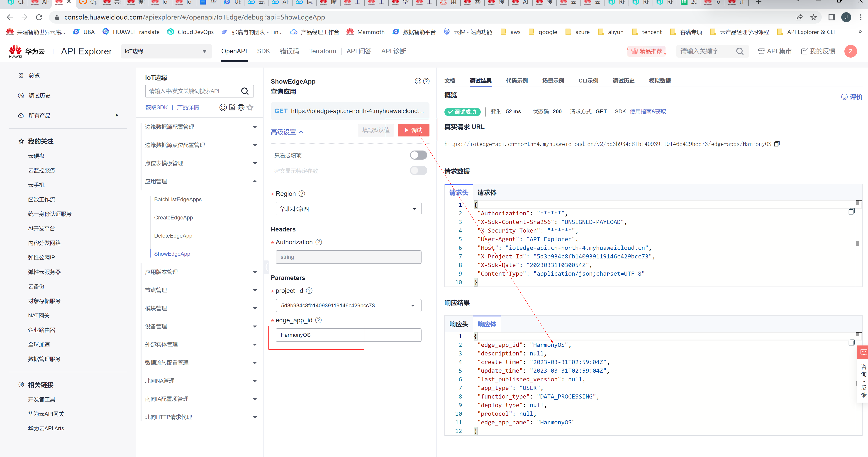Copy the real request URL
The height and width of the screenshot is (457, 868).
point(777,144)
